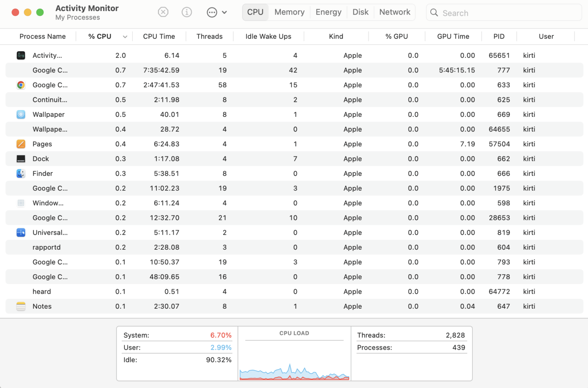Select the Wallpape... row, PID 64655
588x388 pixels.
click(294, 129)
